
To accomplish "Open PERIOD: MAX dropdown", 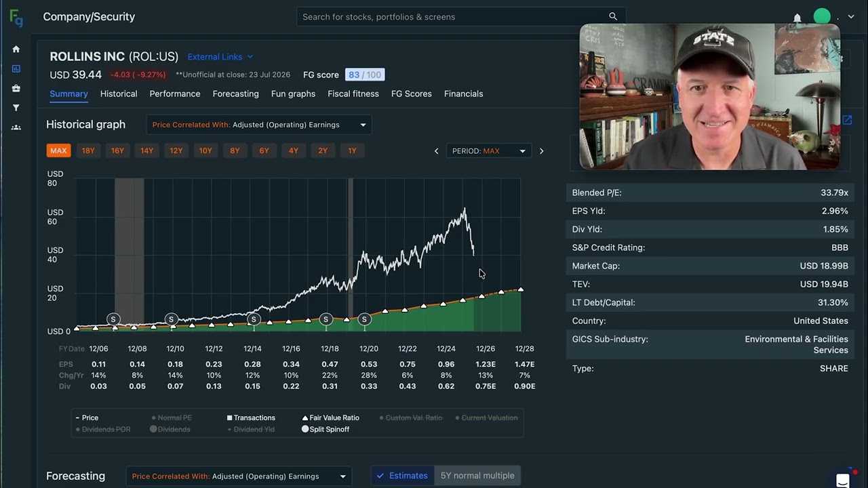I will [x=489, y=151].
